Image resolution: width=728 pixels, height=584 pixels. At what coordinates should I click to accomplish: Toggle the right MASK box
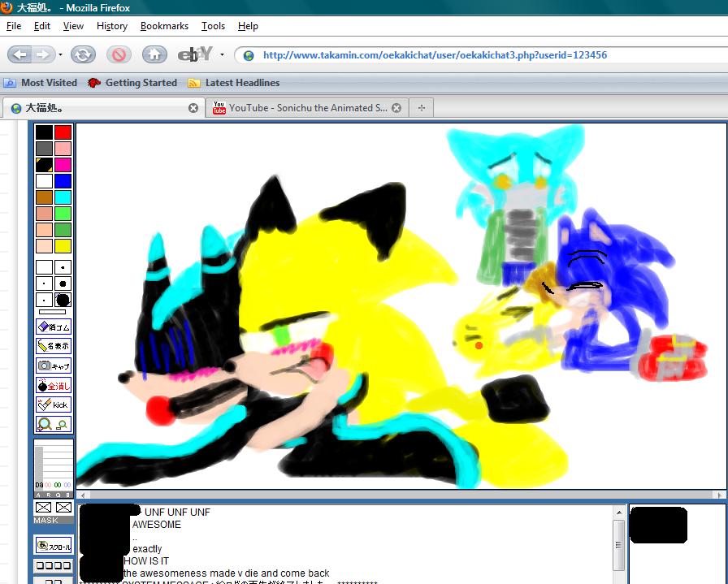point(63,508)
